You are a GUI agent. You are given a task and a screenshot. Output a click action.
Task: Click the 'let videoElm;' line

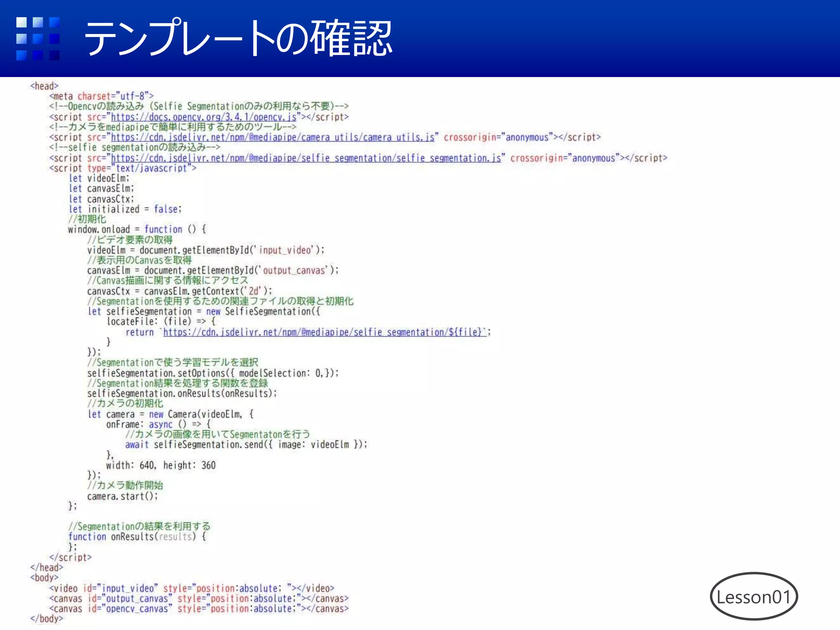pyautogui.click(x=99, y=178)
